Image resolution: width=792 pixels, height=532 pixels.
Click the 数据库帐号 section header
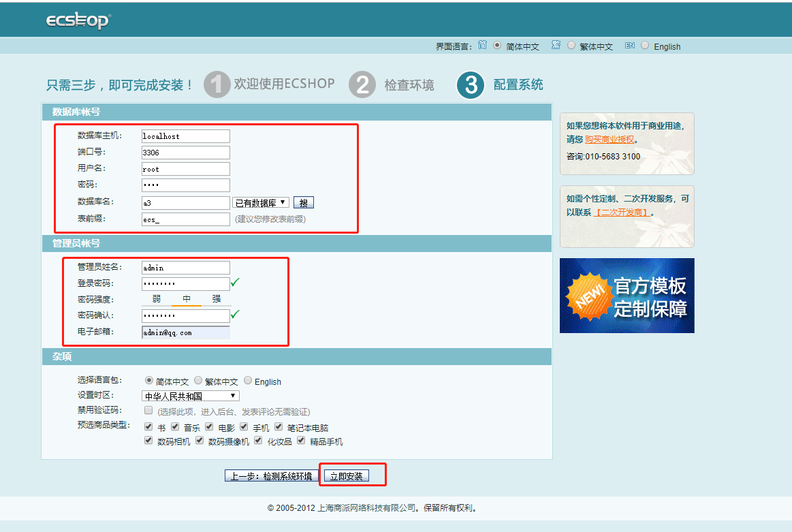296,112
